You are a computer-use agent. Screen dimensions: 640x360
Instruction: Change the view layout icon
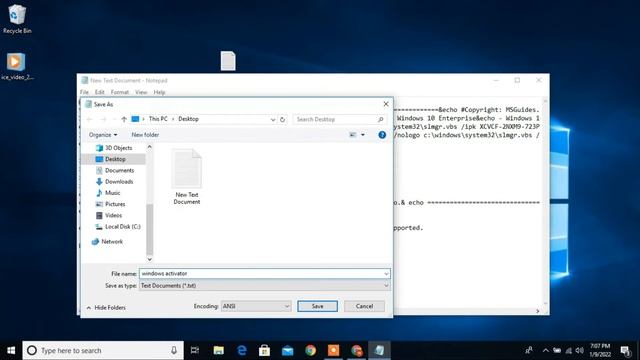pos(353,135)
